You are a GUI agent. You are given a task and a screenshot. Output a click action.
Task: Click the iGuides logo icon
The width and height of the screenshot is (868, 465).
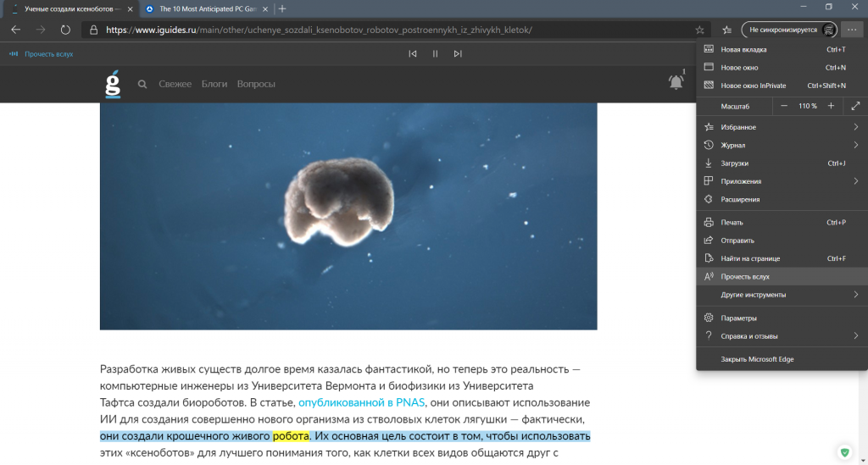[113, 84]
